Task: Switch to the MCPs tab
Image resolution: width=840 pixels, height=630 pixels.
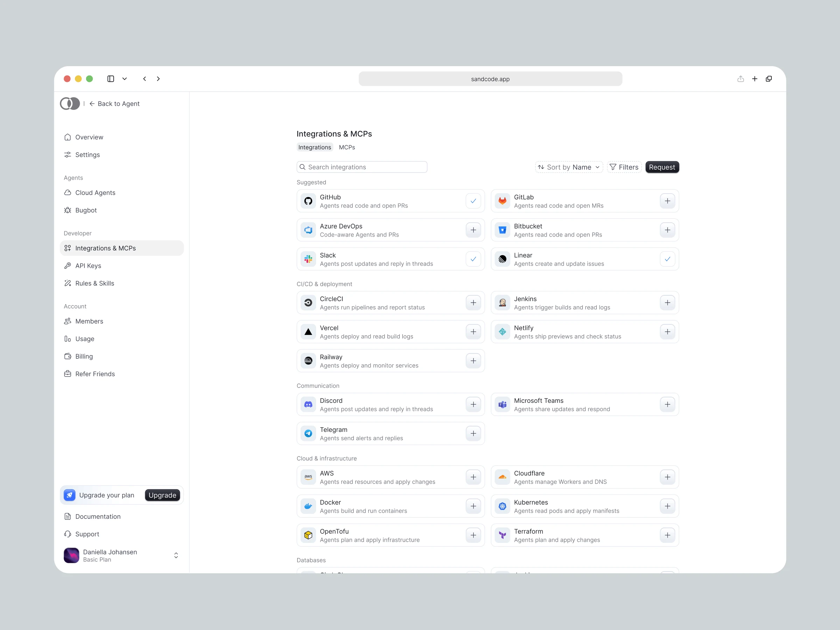Action: point(347,147)
